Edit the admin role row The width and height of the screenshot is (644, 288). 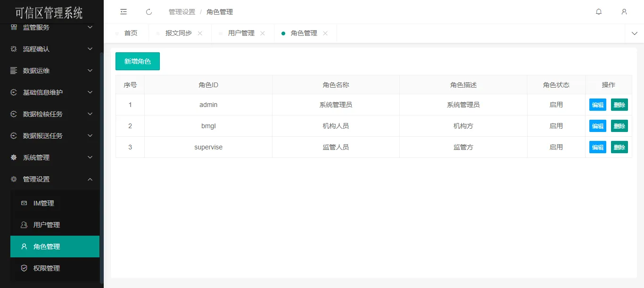tap(597, 105)
